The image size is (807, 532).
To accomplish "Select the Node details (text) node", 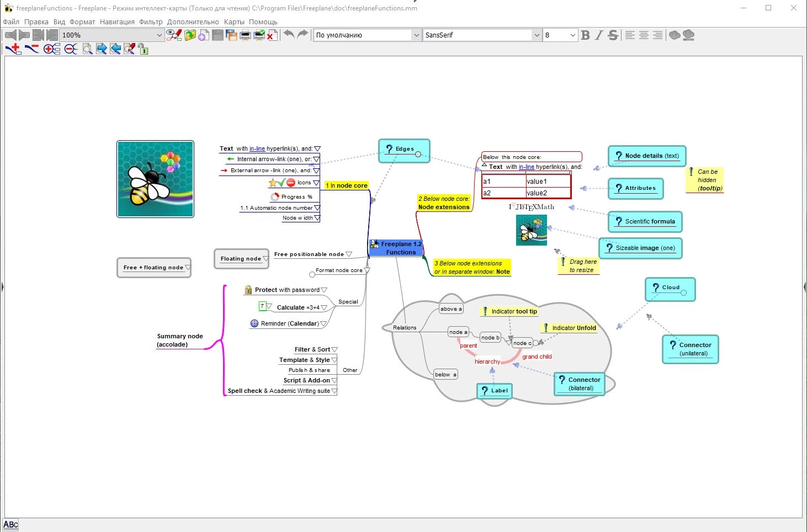I will 647,156.
